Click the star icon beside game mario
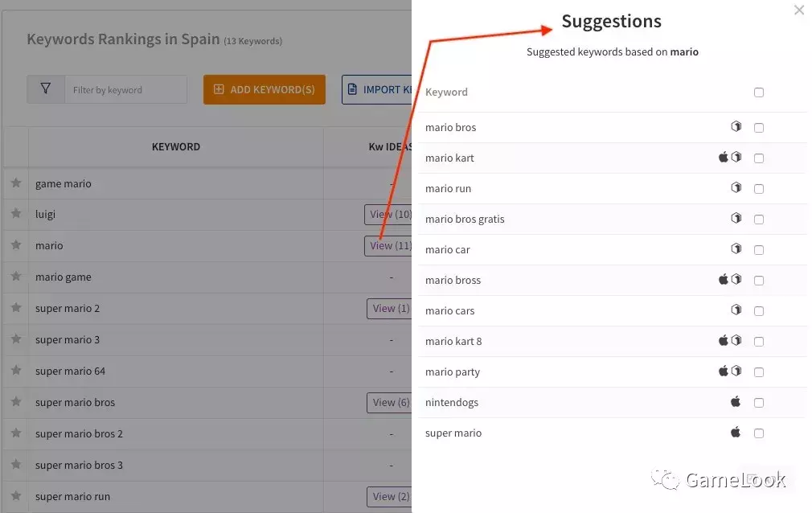Screen dimensions: 812x513 pos(16,183)
